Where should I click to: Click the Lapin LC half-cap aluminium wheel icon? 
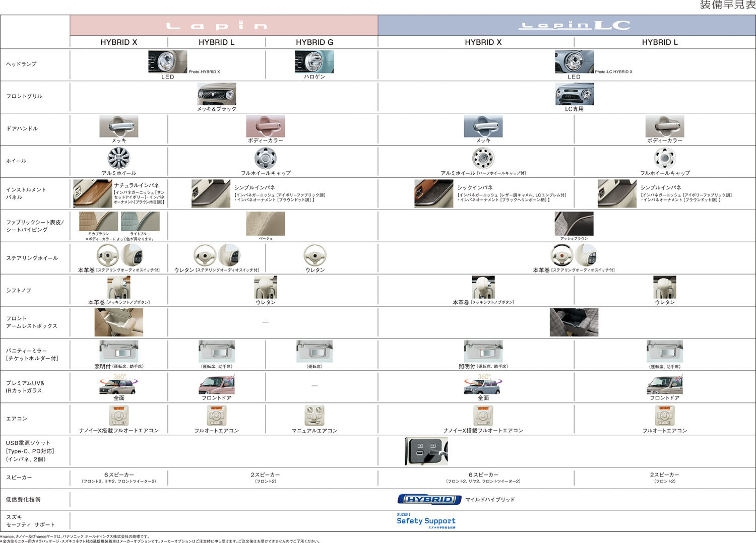(x=483, y=158)
